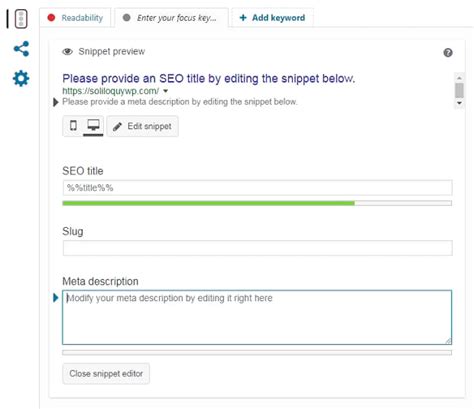Switch to desktop preview icon
The width and height of the screenshot is (474, 409).
tap(93, 126)
